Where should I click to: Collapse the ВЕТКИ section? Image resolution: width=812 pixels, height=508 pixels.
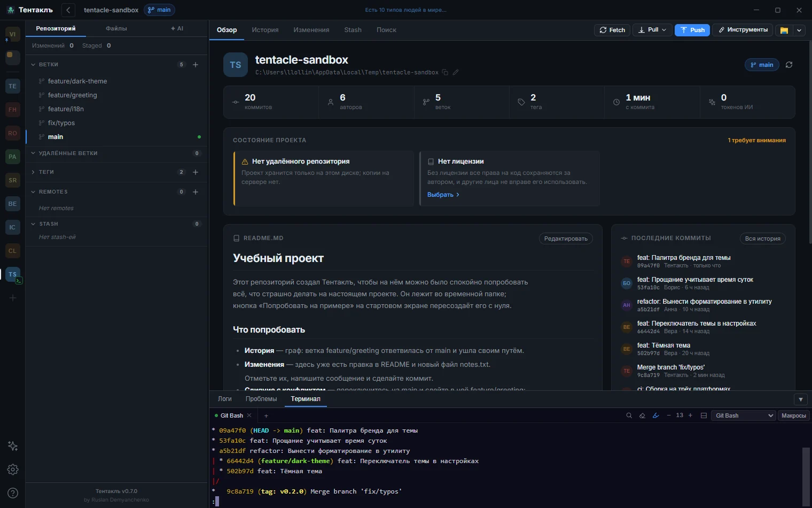click(x=33, y=65)
